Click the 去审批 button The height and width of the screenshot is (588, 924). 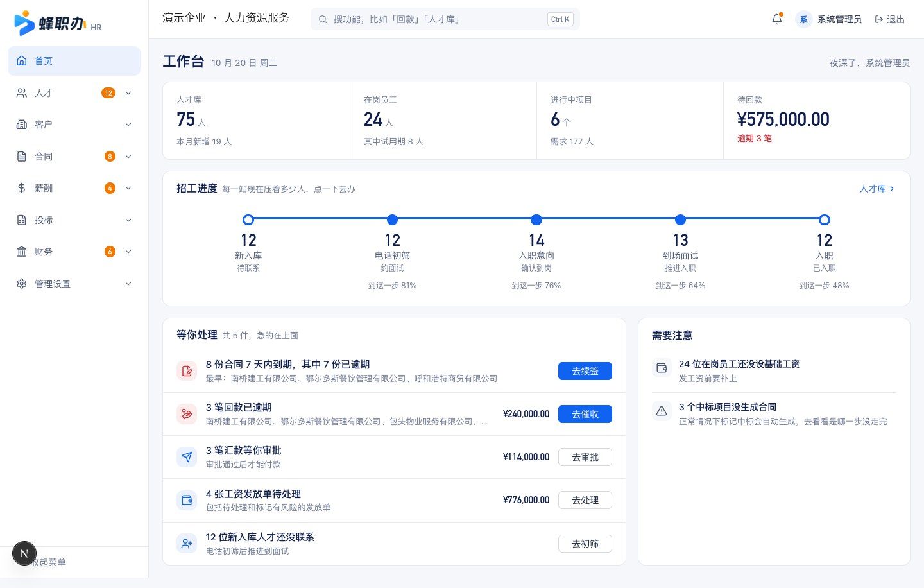point(585,457)
